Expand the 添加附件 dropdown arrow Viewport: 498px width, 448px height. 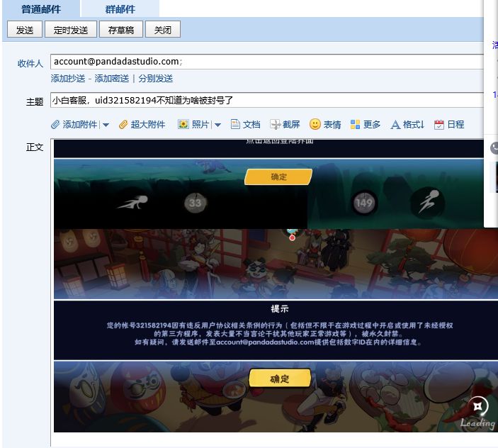tap(106, 125)
